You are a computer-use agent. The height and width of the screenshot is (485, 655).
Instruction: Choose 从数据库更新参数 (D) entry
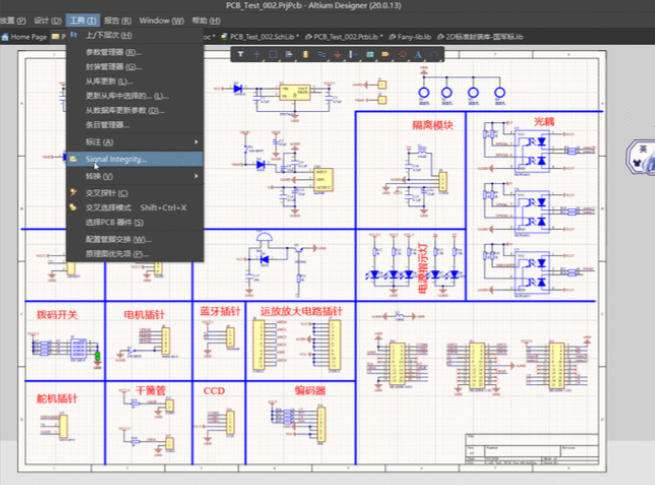click(135, 111)
